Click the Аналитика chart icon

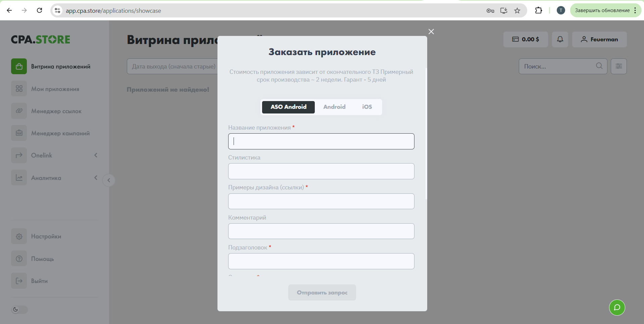(x=19, y=178)
